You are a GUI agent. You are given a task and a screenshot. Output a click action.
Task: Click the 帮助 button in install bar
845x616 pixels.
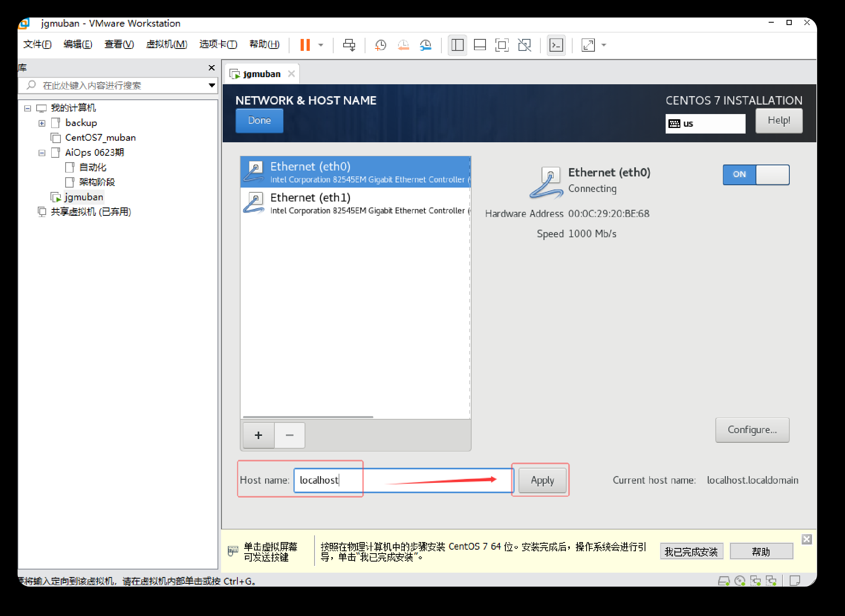pyautogui.click(x=761, y=552)
